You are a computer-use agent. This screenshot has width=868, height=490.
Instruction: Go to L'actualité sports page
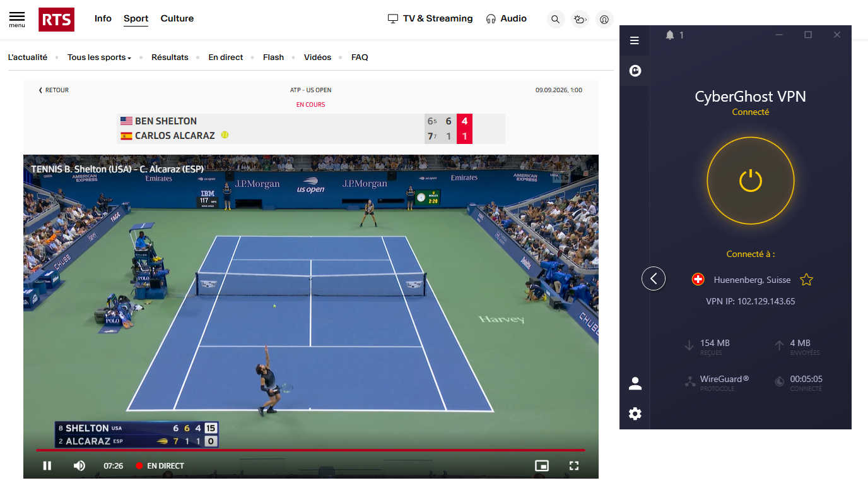click(x=28, y=57)
